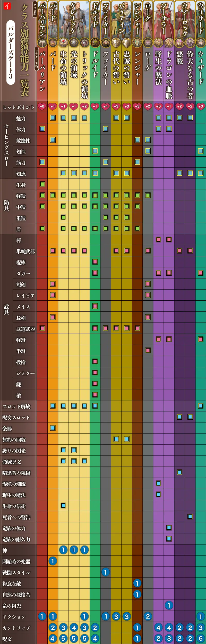Click the 偉大なる古の者 subclass emblem

click(x=190, y=43)
